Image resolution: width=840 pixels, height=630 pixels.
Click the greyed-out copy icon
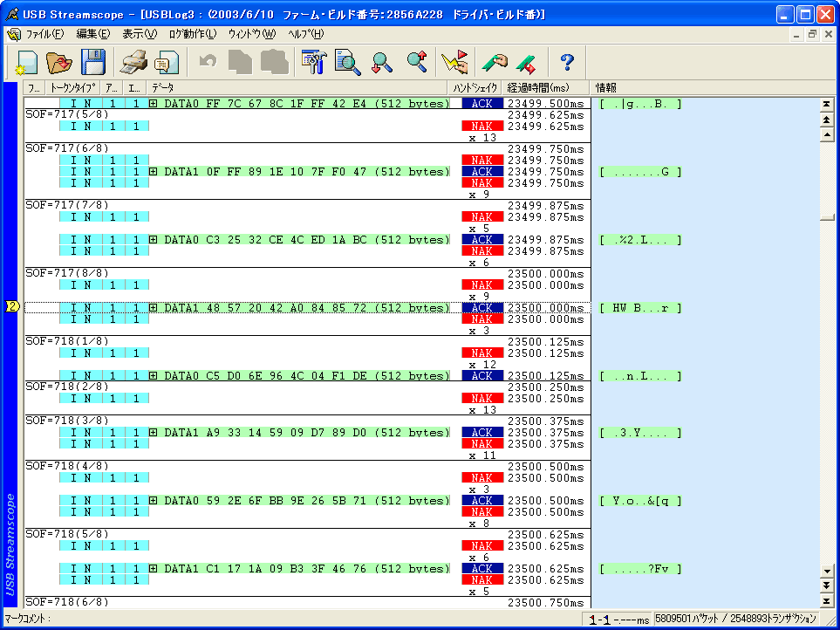click(x=240, y=62)
